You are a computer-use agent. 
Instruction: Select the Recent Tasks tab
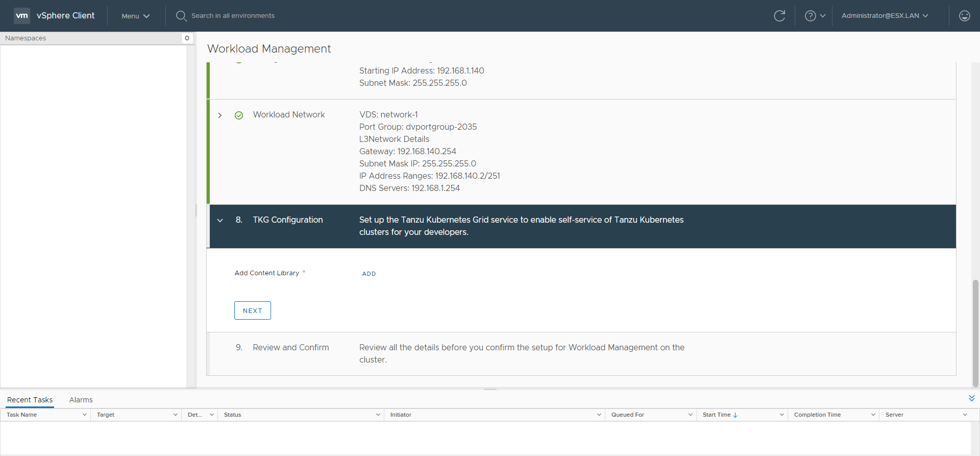pyautogui.click(x=30, y=400)
